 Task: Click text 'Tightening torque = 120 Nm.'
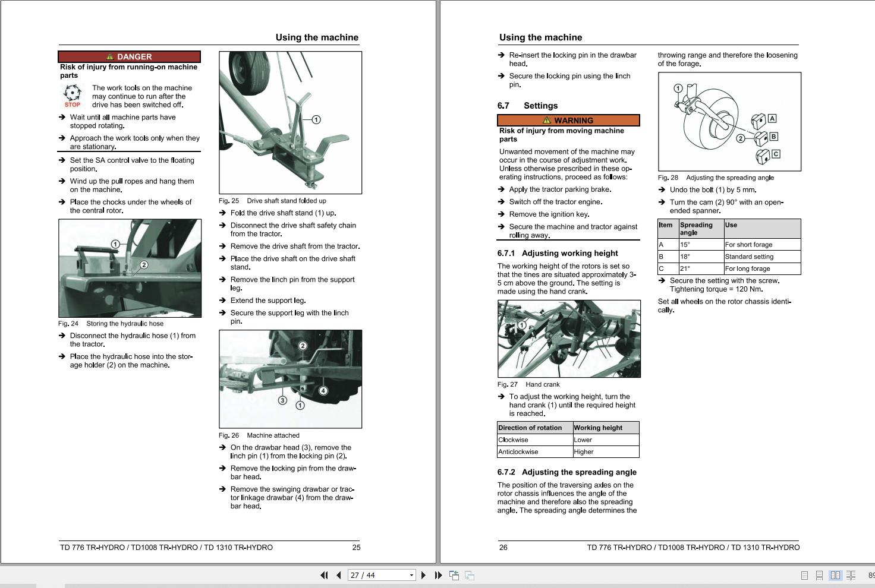tap(716, 289)
